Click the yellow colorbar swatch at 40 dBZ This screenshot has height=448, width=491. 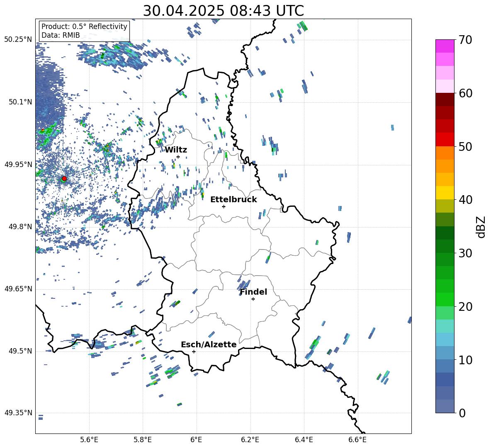pyautogui.click(x=445, y=193)
